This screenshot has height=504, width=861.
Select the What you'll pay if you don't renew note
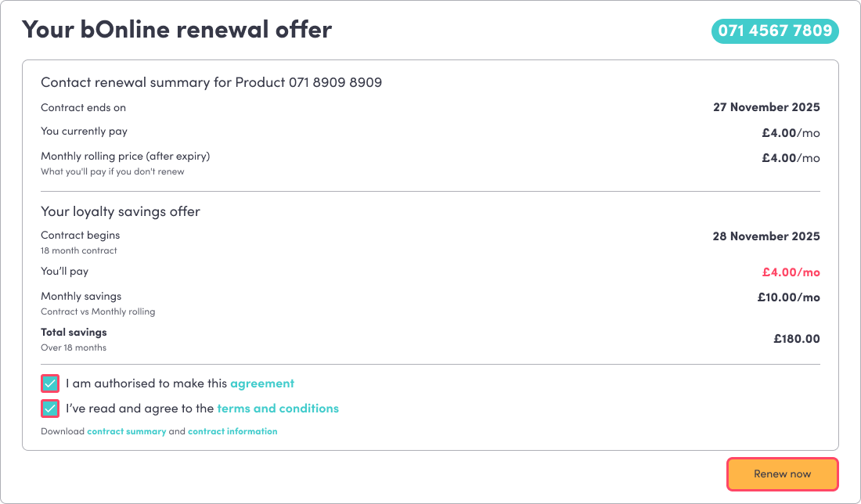[113, 171]
